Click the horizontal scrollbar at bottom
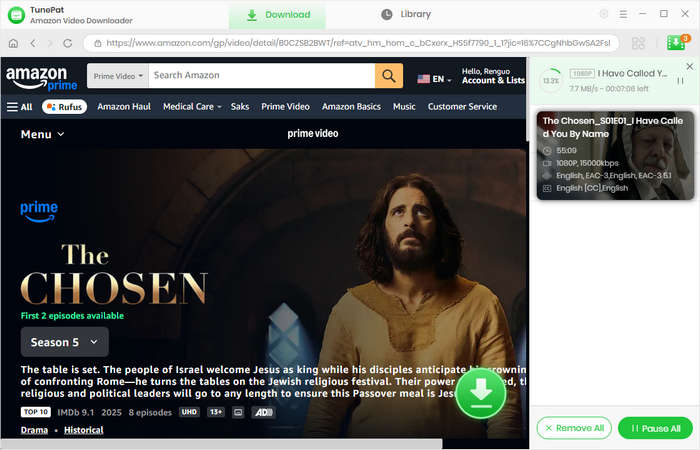The image size is (700, 450). [x=221, y=444]
